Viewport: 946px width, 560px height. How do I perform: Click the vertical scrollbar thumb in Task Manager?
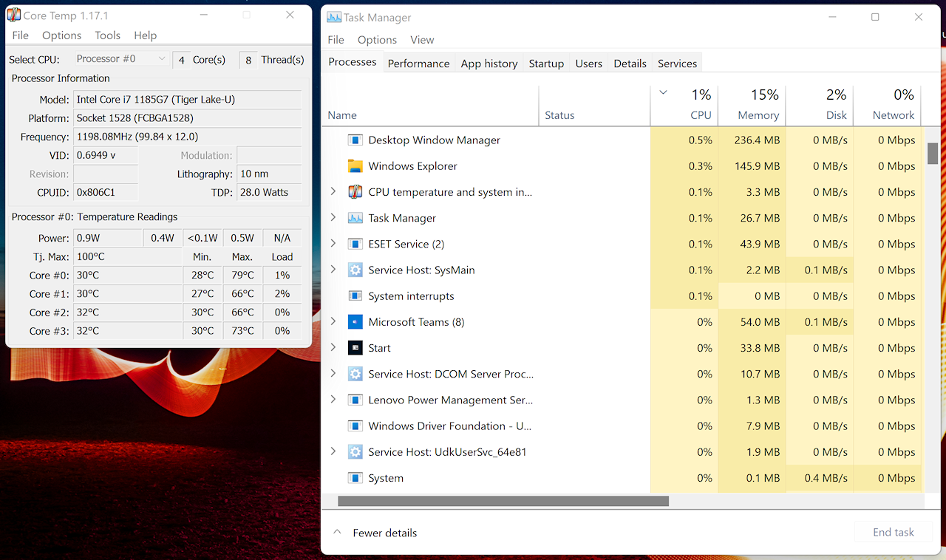pos(933,153)
